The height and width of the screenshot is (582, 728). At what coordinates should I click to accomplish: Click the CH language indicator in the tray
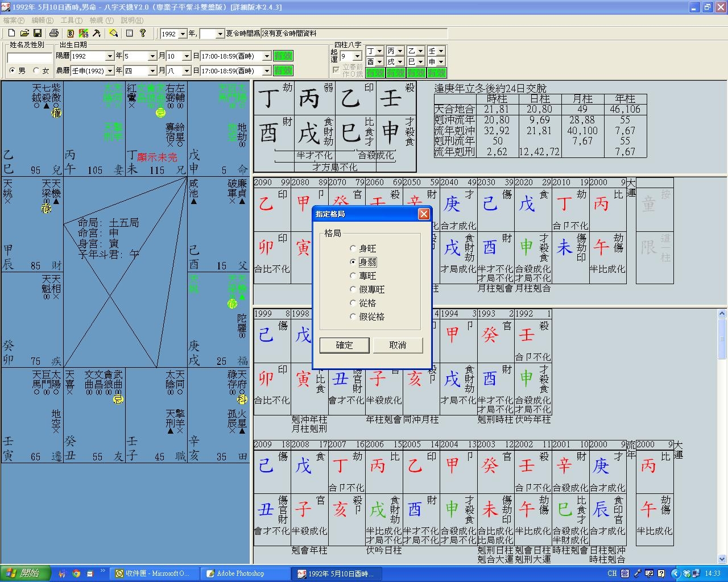click(612, 573)
